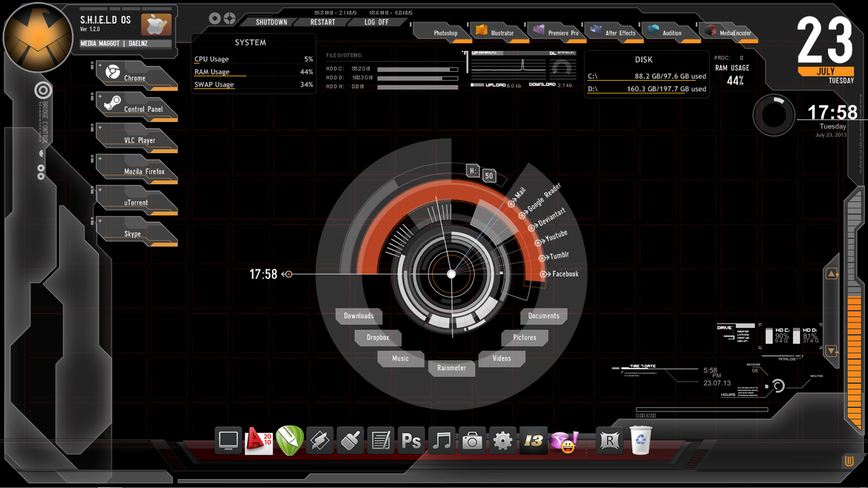Viewport: 868px width, 488px height.
Task: Launch Chrome from the side launcher
Action: [x=137, y=75]
